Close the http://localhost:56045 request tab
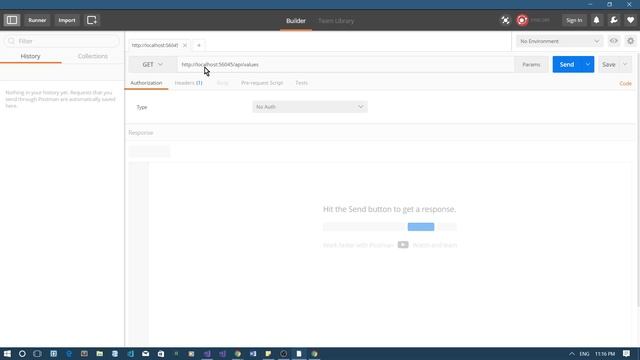Image resolution: width=640 pixels, height=360 pixels. click(185, 45)
